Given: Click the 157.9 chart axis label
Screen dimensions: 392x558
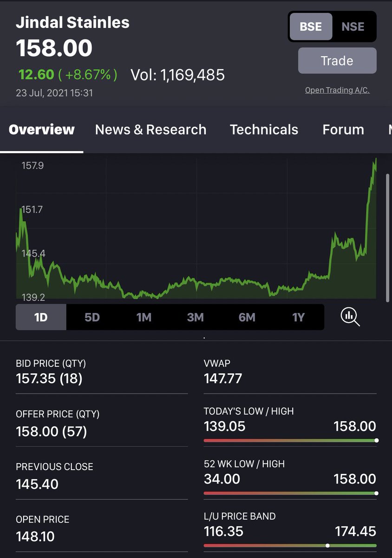Looking at the screenshot, I should [x=33, y=166].
